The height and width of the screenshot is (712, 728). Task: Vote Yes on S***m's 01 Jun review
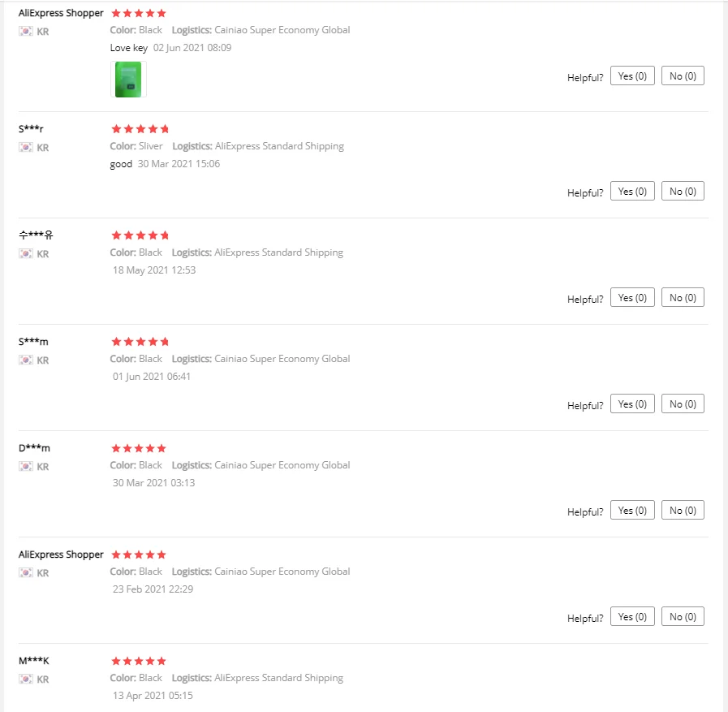click(x=632, y=404)
